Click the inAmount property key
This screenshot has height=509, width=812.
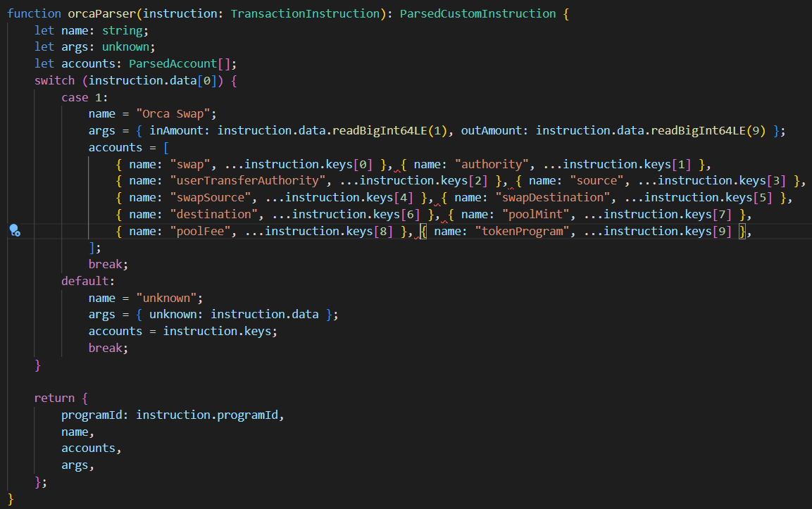click(180, 131)
